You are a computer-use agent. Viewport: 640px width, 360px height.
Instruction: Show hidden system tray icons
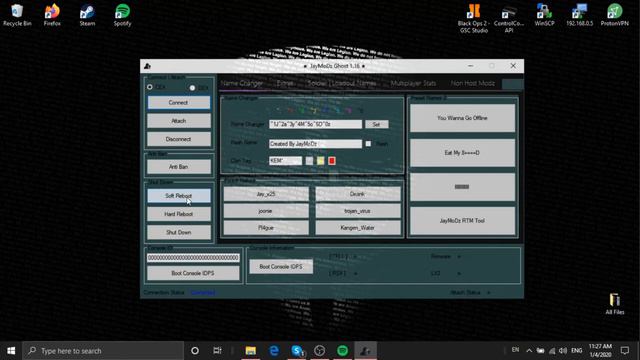tap(529, 351)
